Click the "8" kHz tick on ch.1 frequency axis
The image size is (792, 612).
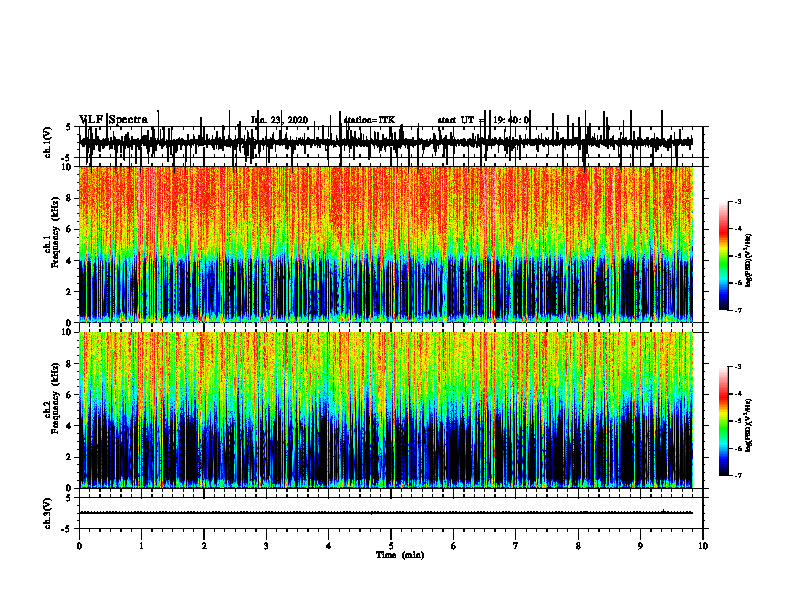point(70,198)
